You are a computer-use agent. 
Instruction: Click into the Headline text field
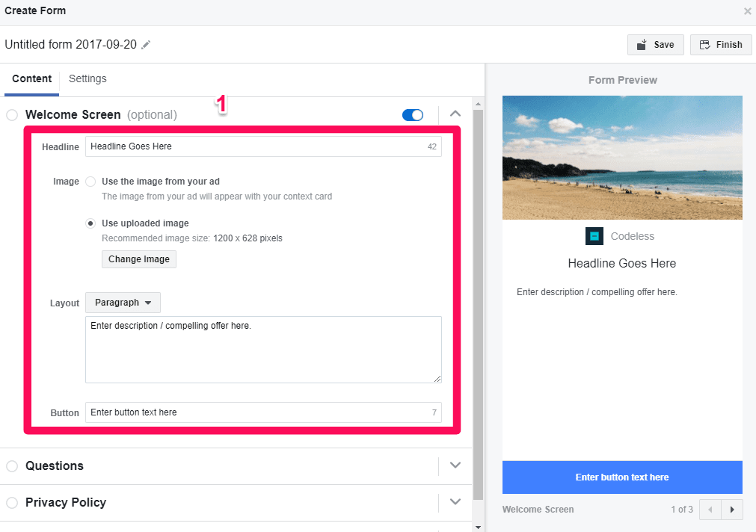pyautogui.click(x=254, y=146)
